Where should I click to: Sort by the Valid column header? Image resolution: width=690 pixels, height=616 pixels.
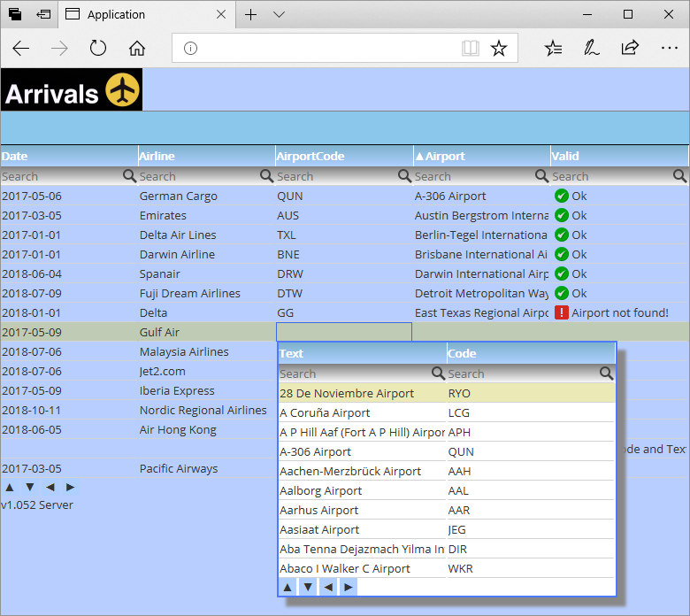point(619,157)
